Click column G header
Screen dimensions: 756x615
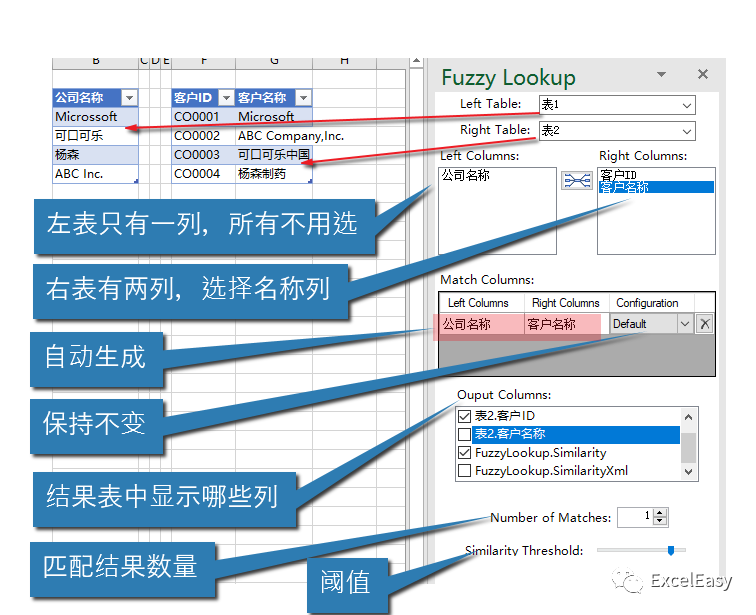coord(274,63)
